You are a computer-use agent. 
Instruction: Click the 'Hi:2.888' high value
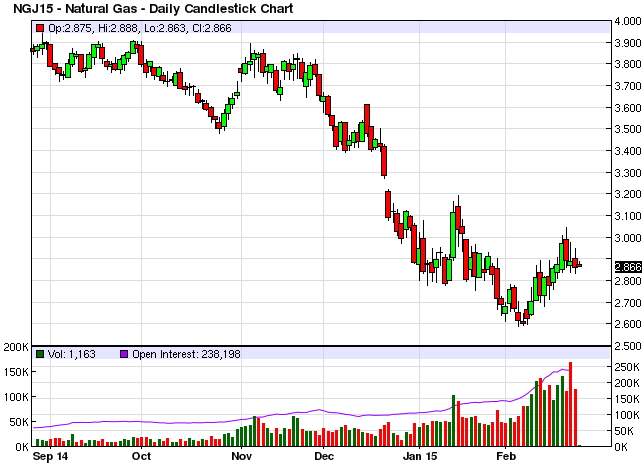pos(117,28)
